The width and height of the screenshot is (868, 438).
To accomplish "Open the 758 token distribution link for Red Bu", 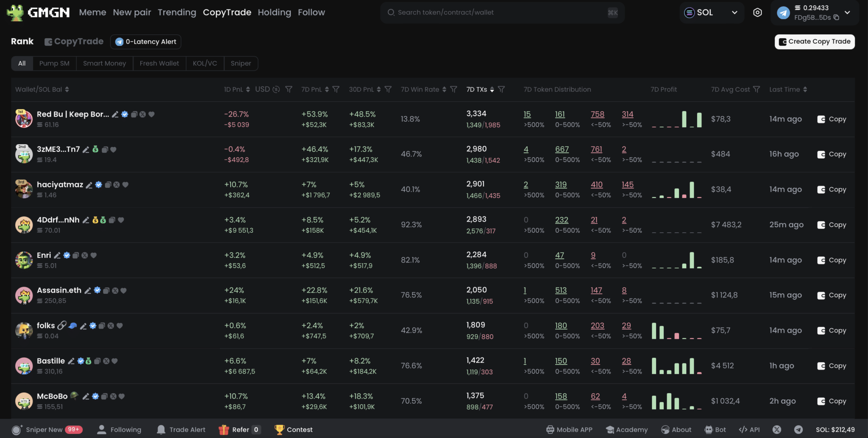I will point(597,114).
